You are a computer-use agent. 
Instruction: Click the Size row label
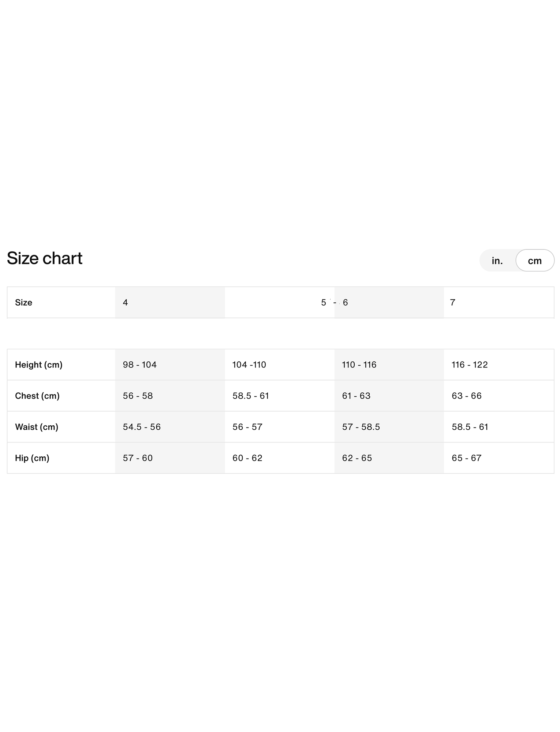(23, 302)
